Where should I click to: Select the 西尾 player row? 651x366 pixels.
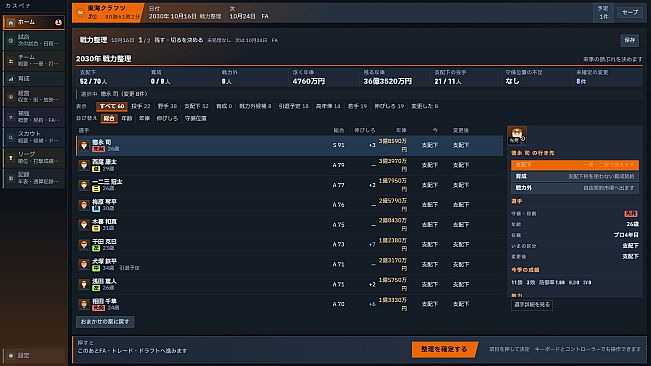(289, 165)
